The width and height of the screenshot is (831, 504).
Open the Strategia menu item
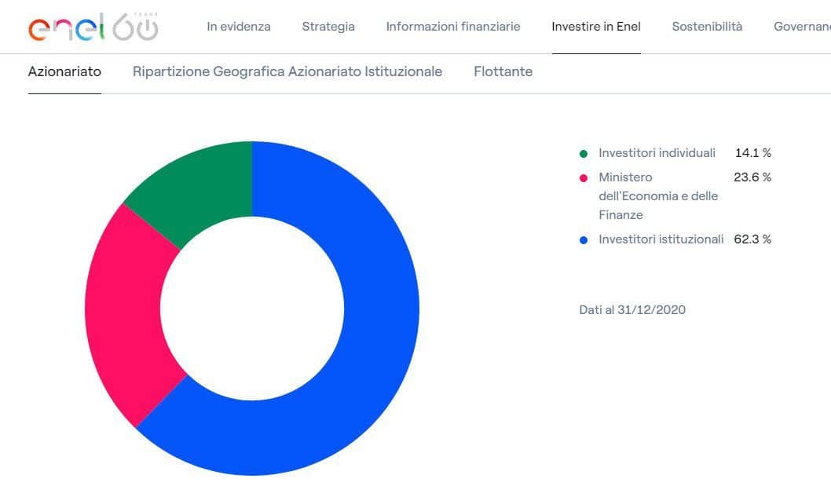point(328,27)
